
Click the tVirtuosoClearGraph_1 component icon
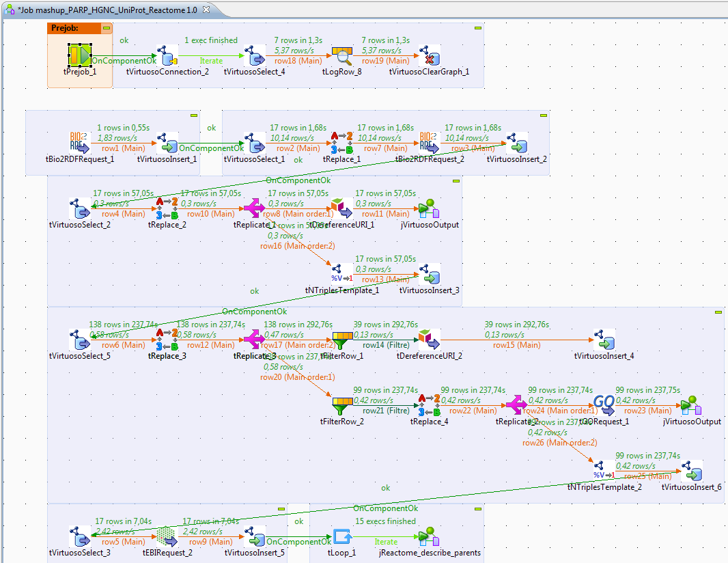click(x=430, y=55)
